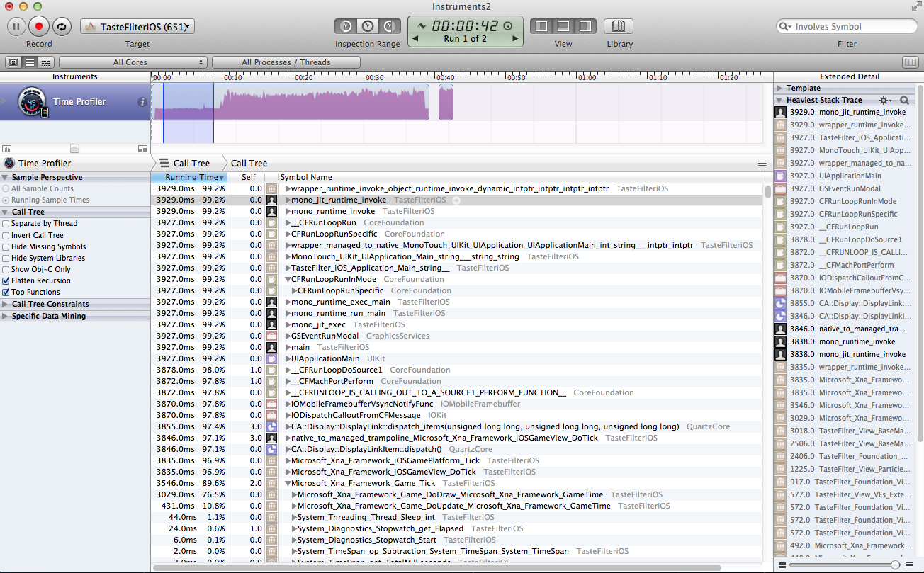This screenshot has height=573, width=924.
Task: Open All Processes / Threads selector
Action: [286, 62]
